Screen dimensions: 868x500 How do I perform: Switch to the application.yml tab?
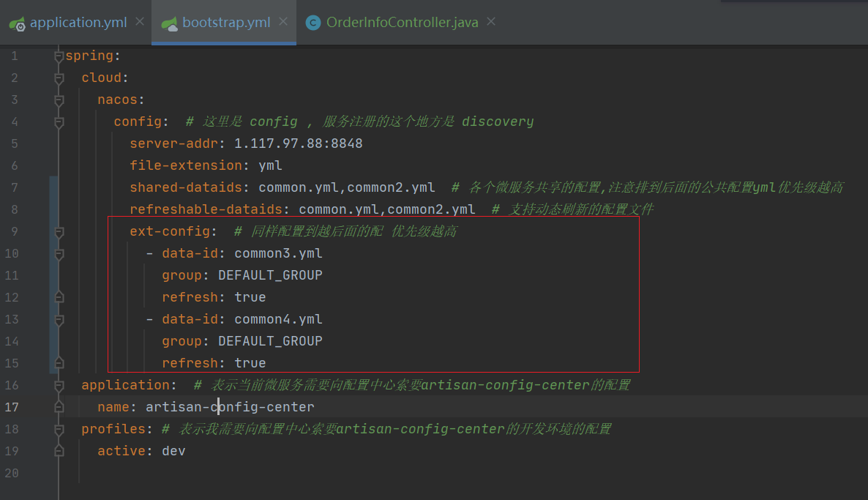tap(78, 22)
